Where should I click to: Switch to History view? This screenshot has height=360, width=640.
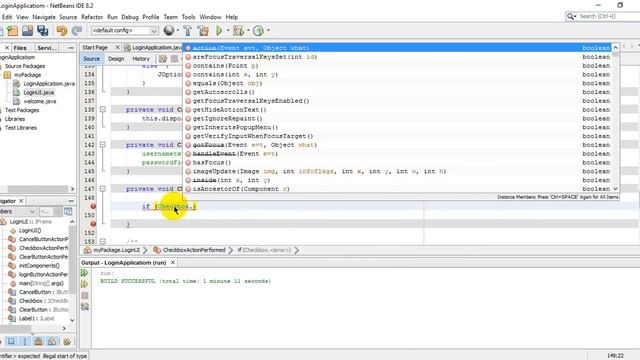(141, 59)
